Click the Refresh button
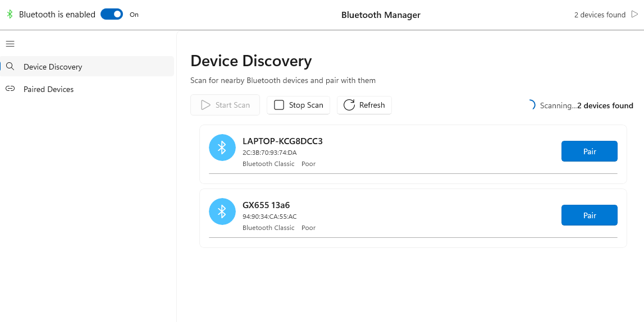 coord(364,105)
